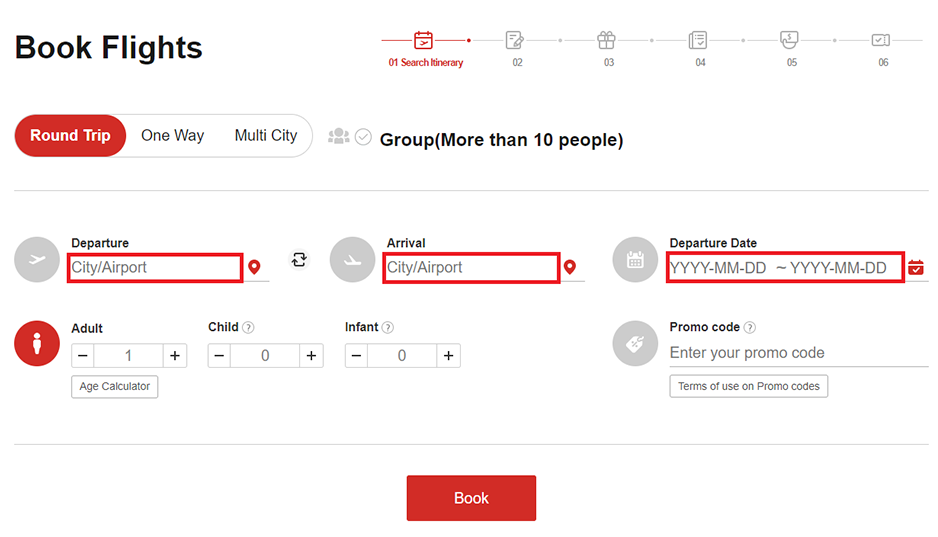Switch to One Way trip type
The height and width of the screenshot is (537, 938).
pos(172,136)
